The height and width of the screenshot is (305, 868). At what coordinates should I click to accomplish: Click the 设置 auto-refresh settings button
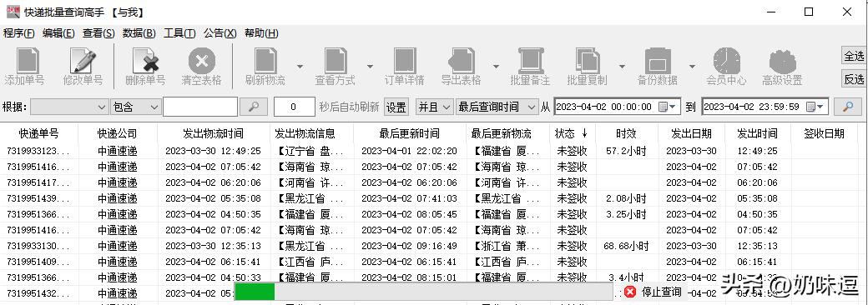pos(396,107)
